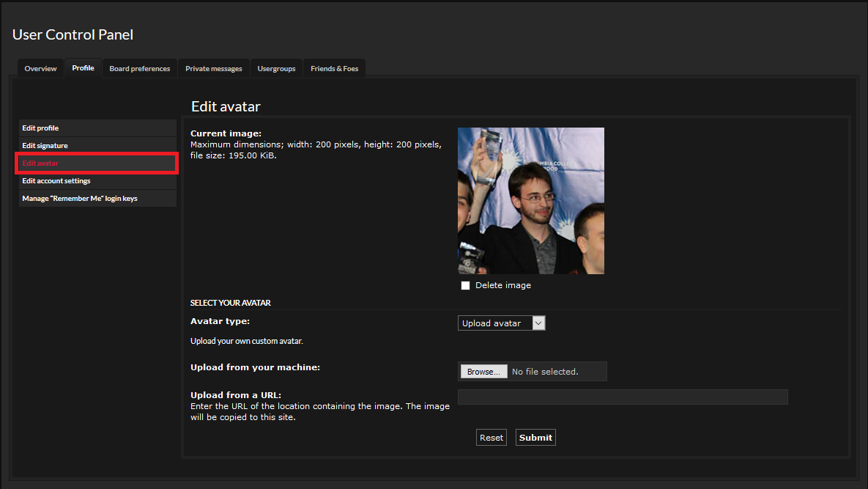Click "Upload your own custom avatar." text
The height and width of the screenshot is (489, 868).
tap(247, 341)
